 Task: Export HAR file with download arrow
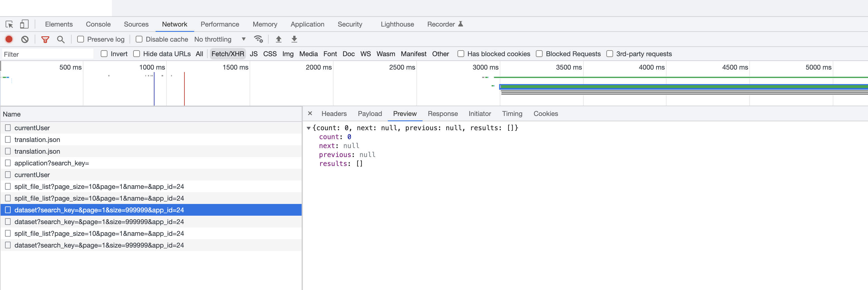coord(294,39)
